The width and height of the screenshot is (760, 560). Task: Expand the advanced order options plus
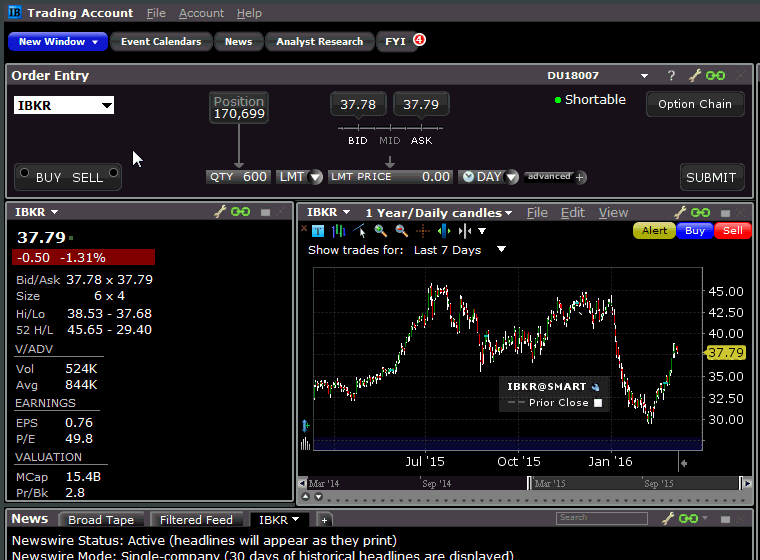coord(580,177)
